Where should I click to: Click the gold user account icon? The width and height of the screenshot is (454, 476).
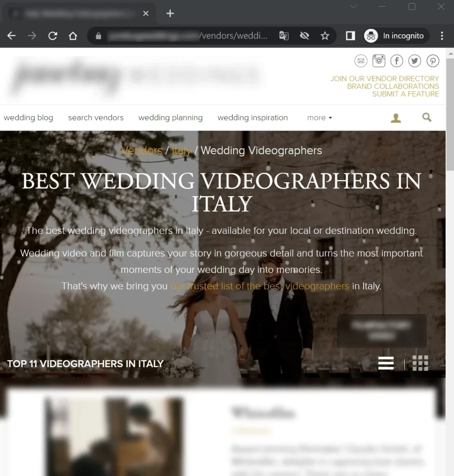pos(396,118)
